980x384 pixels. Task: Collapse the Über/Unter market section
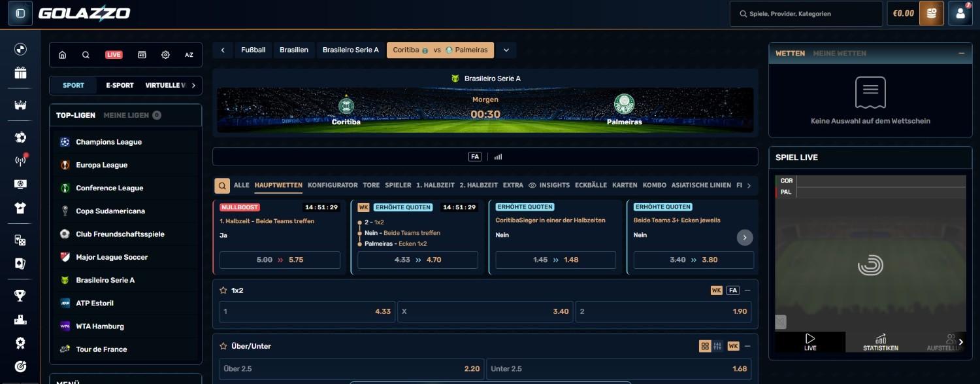[x=747, y=346]
